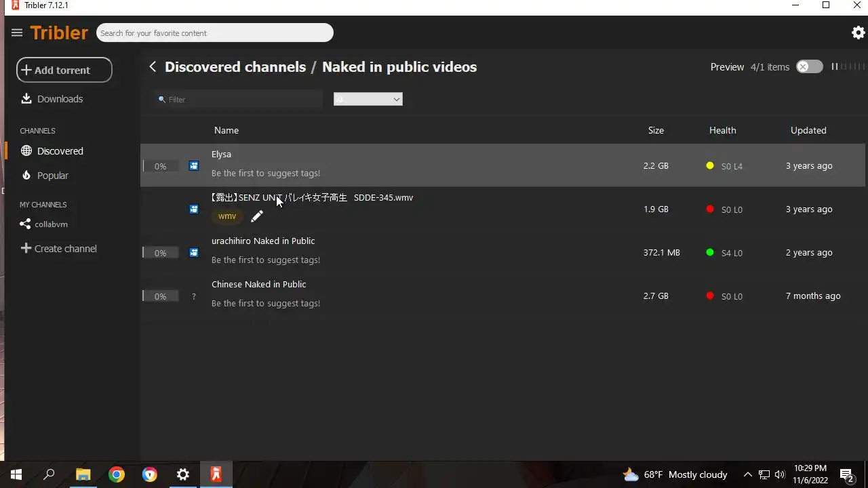
Task: Click the category icon on 372.1 MB row
Action: tap(194, 252)
